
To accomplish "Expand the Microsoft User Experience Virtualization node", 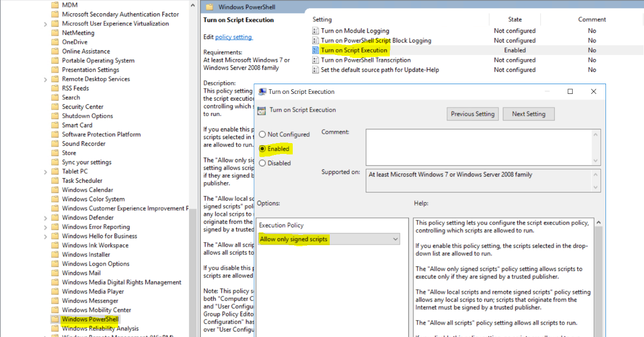I will pos(46,24).
